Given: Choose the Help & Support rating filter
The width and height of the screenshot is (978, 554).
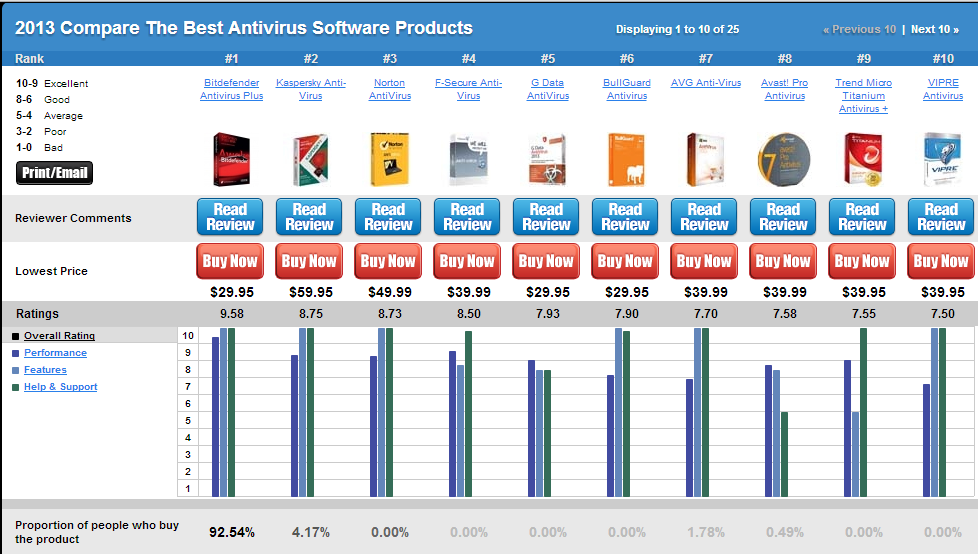Looking at the screenshot, I should click(60, 387).
